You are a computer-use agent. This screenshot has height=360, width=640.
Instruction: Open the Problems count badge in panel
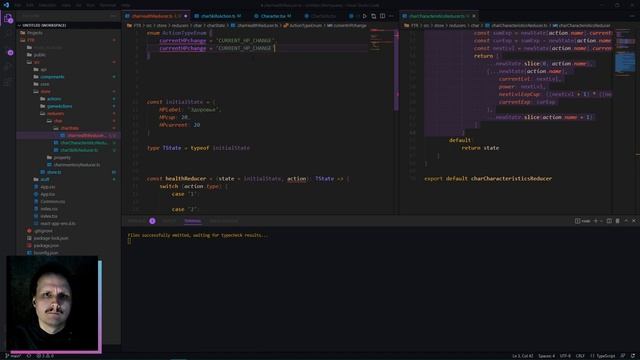click(x=152, y=221)
